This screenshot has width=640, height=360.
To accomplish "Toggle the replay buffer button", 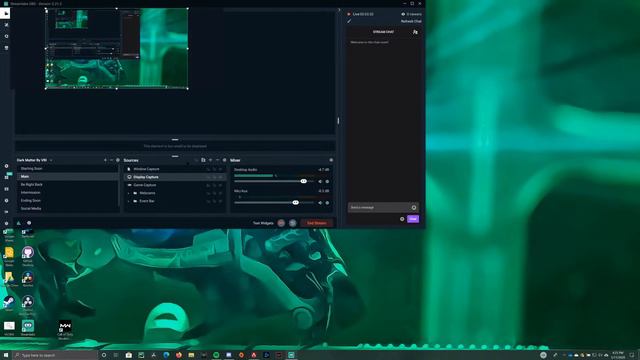I will click(293, 223).
